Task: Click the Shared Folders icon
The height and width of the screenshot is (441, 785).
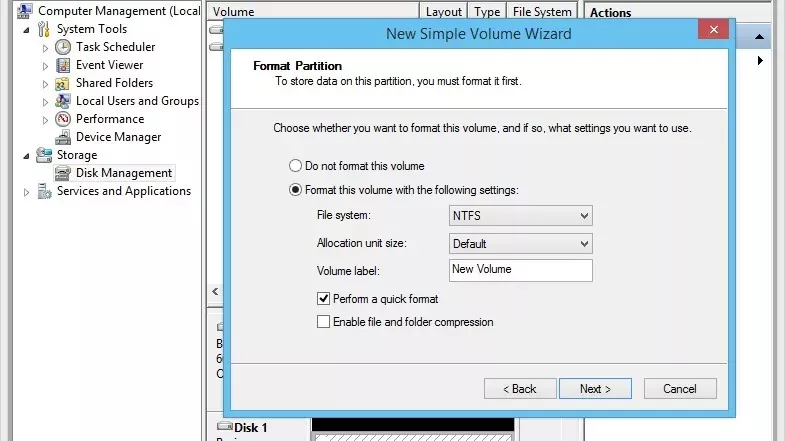Action: [63, 83]
